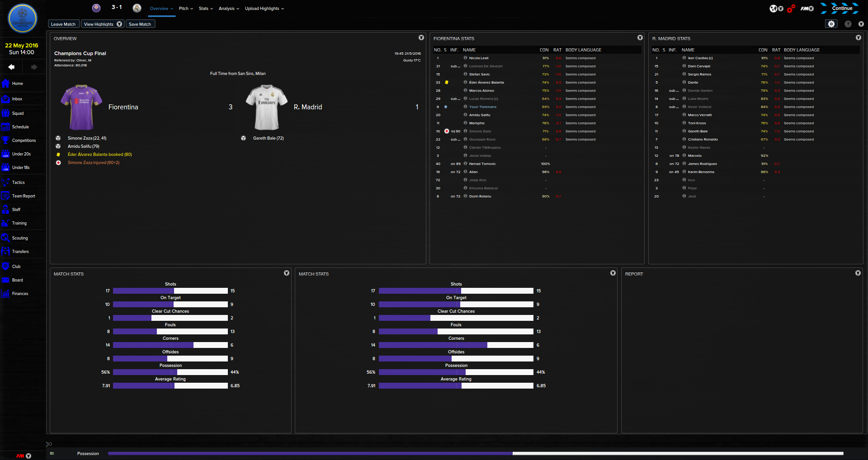Open the help question mark

pos(848,24)
